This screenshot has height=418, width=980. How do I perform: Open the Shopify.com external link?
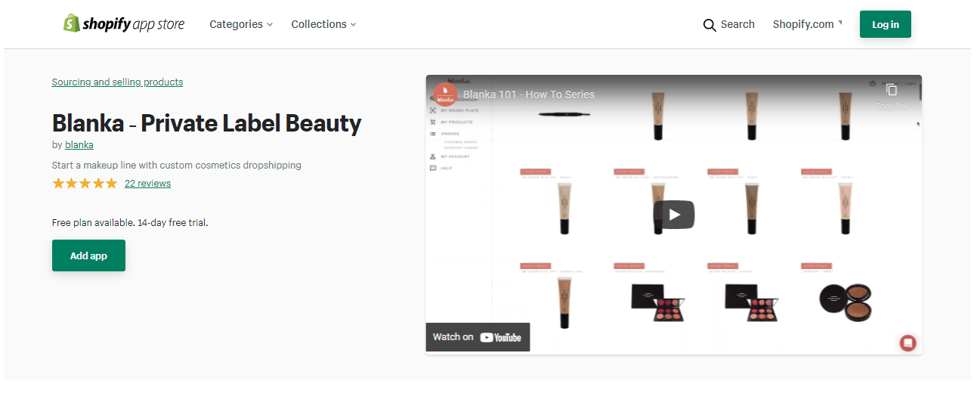click(807, 24)
